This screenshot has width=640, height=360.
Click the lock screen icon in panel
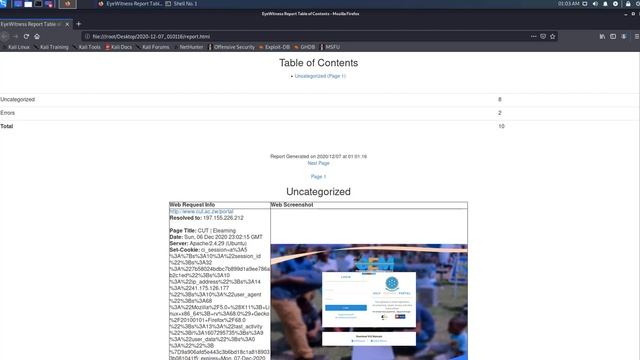[628, 4]
